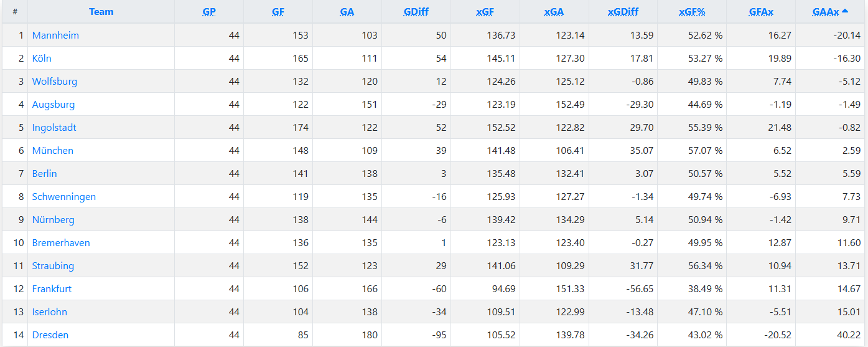Image resolution: width=868 pixels, height=347 pixels.
Task: Go to Wolfsburg team link
Action: [55, 82]
